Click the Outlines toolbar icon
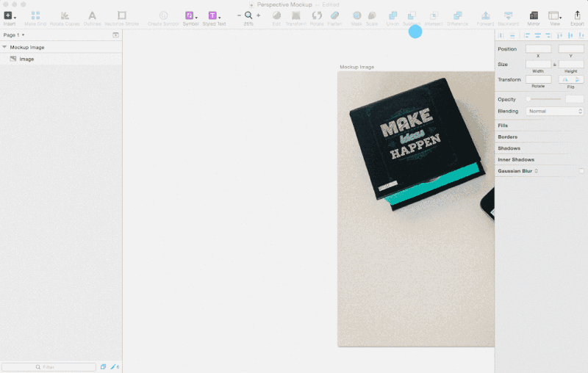Viewport: 588px width, 373px height. (92, 15)
